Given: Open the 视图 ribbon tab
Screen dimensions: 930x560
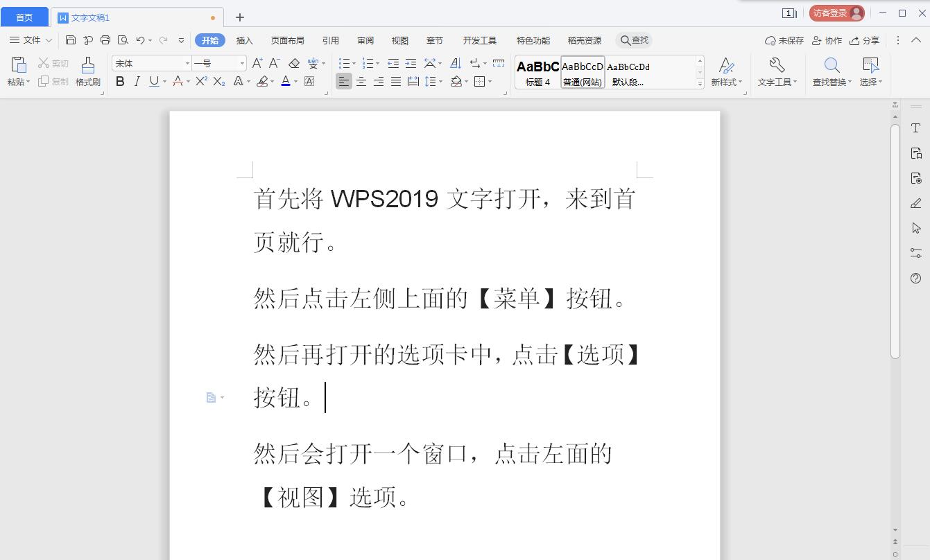Looking at the screenshot, I should coord(400,40).
